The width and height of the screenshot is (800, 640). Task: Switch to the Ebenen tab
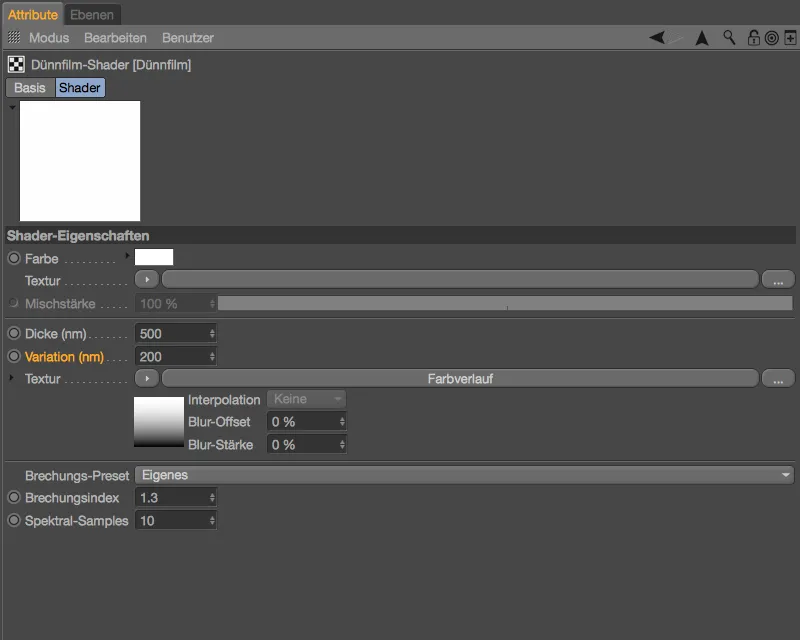click(x=92, y=15)
